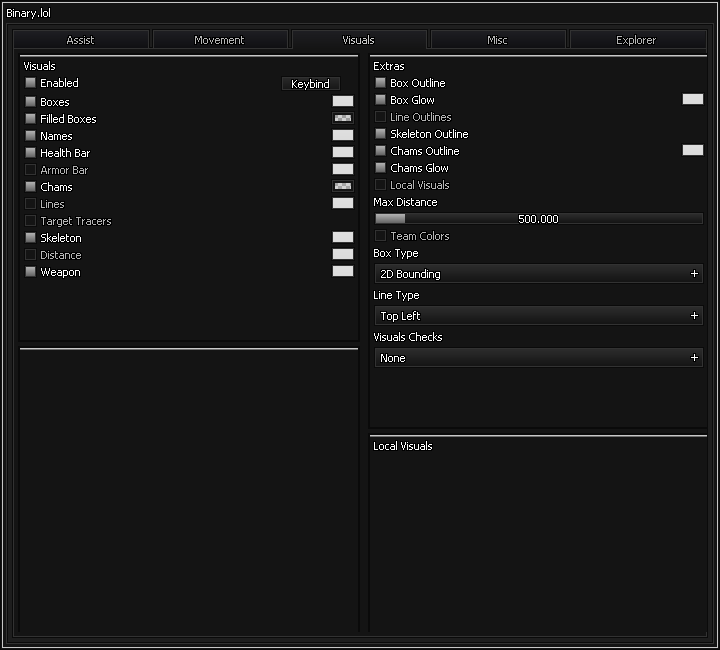
Task: Open the Line Type dropdown set to Top Left
Action: tap(538, 316)
